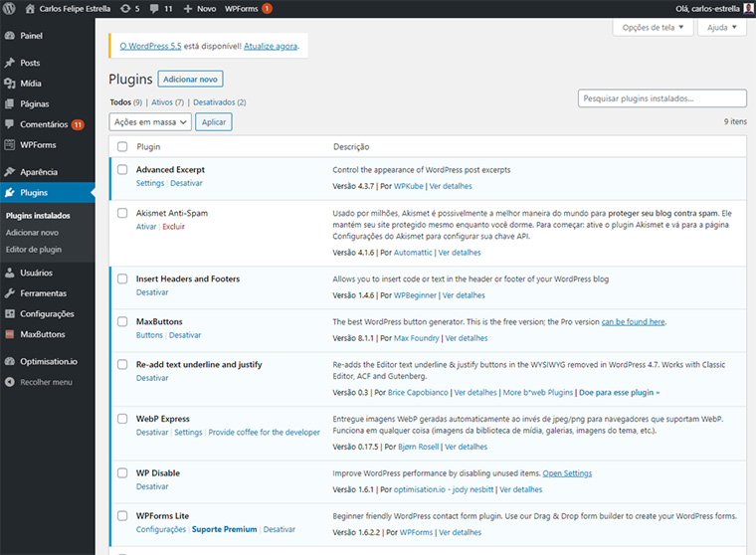The image size is (756, 555).
Task: Check the Akismet Anti-Spam plugin checkbox
Action: point(122,213)
